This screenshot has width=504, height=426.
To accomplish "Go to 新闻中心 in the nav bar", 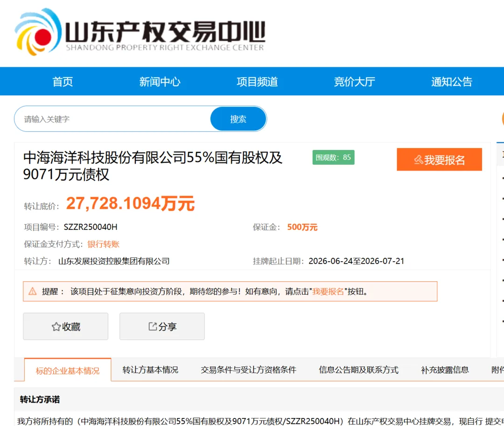I will 160,82.
